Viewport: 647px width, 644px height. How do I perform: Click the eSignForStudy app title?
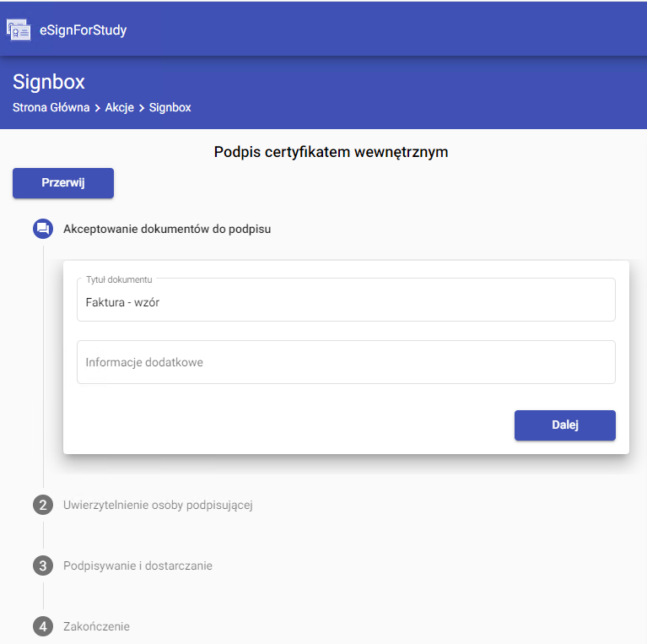pyautogui.click(x=84, y=31)
